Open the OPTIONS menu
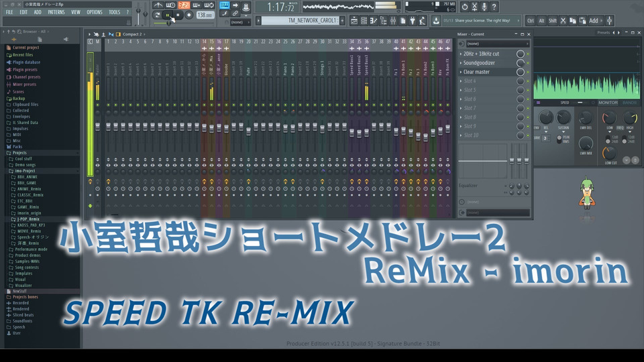Image resolution: width=644 pixels, height=362 pixels. [95, 12]
